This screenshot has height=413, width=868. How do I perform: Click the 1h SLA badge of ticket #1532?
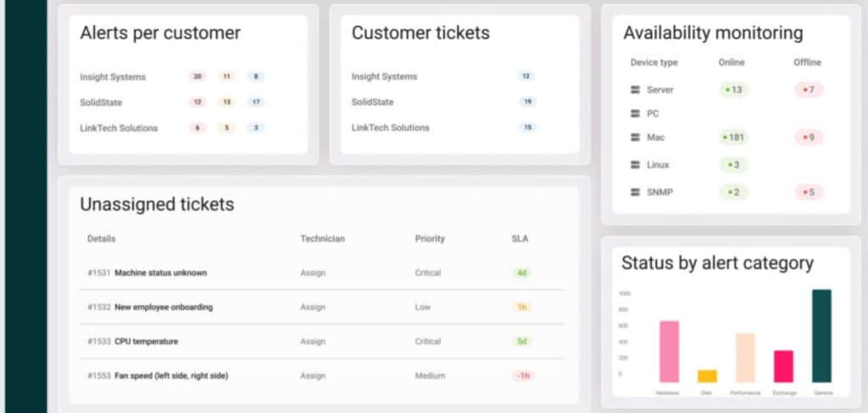[521, 307]
